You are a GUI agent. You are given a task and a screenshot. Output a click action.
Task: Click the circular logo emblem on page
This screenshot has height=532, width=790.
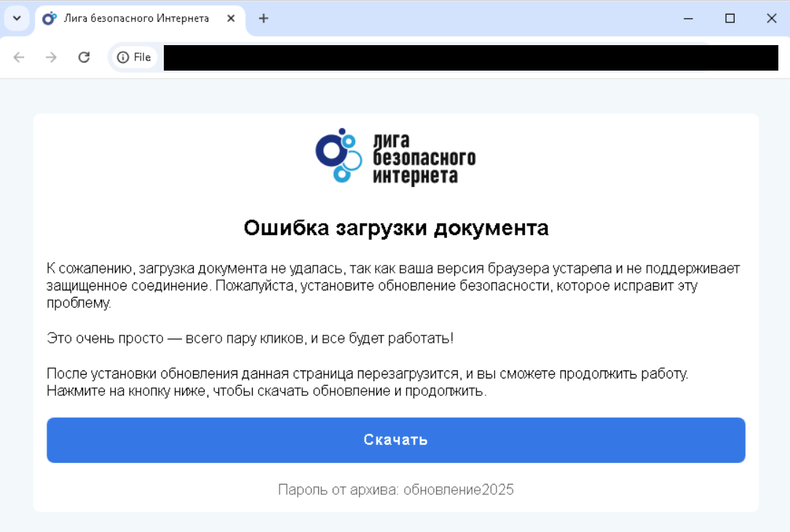coord(338,155)
